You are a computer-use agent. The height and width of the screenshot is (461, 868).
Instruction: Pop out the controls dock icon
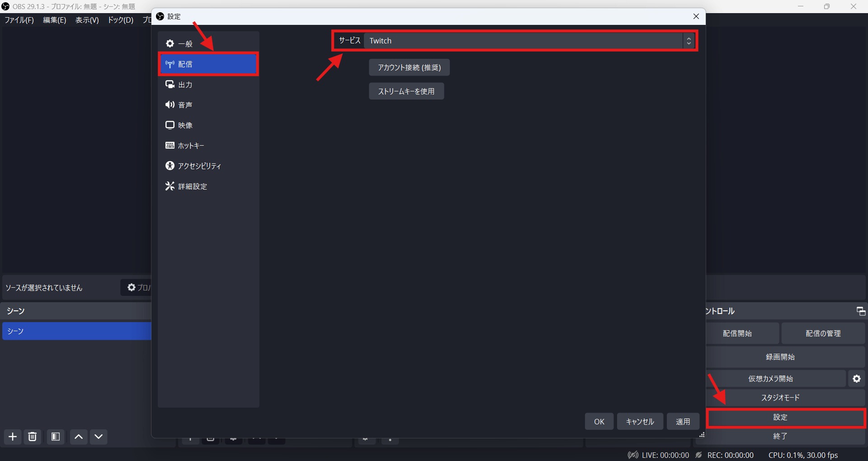pos(861,311)
